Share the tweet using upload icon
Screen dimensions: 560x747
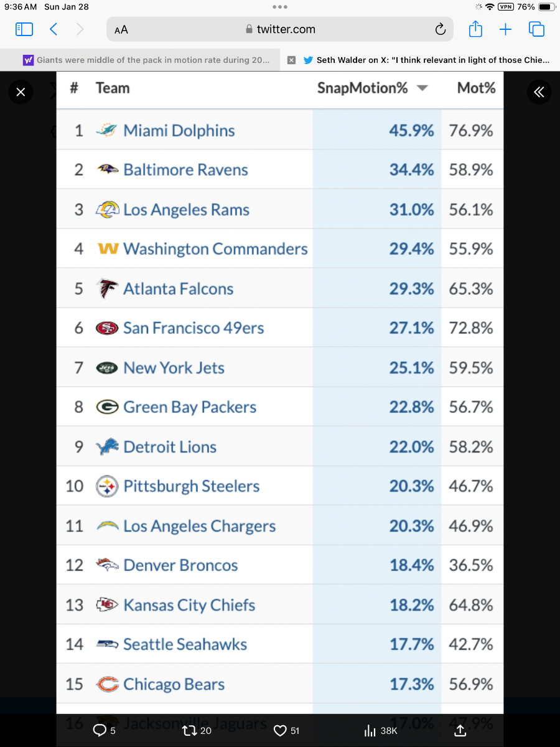tap(460, 730)
